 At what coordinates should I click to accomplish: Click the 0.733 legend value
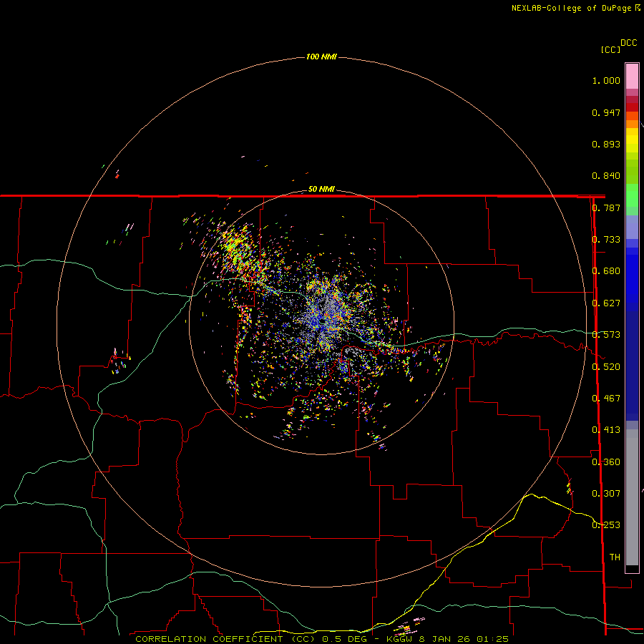click(x=606, y=240)
